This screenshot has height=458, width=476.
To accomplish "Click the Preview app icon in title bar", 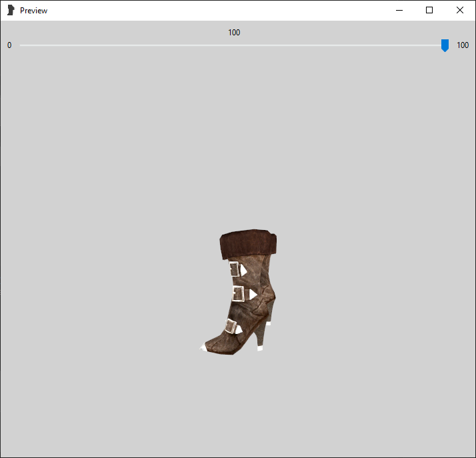I will 11,10.
